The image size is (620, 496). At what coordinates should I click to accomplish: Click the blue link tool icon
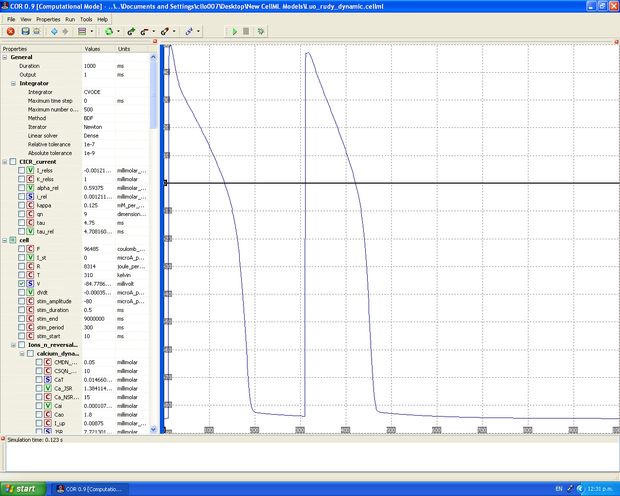[x=189, y=31]
